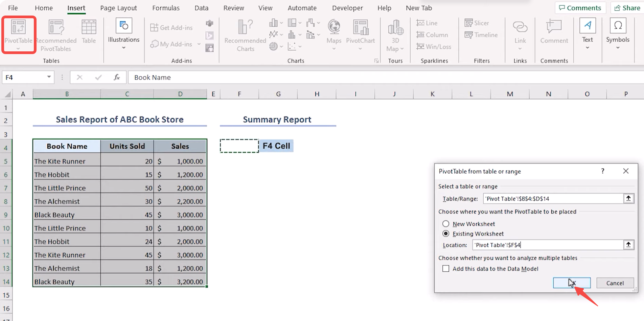The width and height of the screenshot is (644, 321).
Task: Check Add this data to the Data Model
Action: click(x=446, y=269)
